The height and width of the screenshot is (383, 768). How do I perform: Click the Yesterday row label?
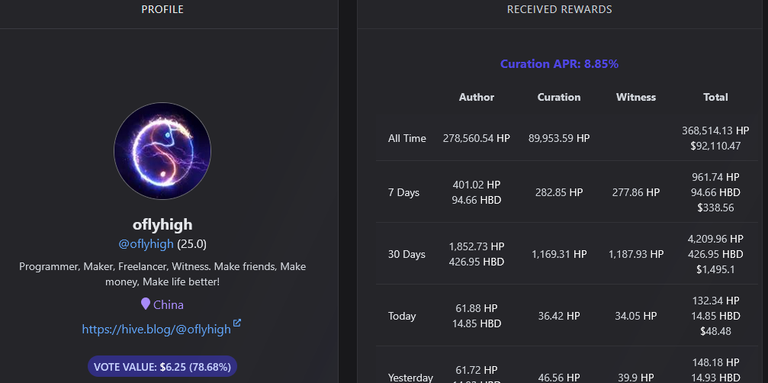[410, 378]
